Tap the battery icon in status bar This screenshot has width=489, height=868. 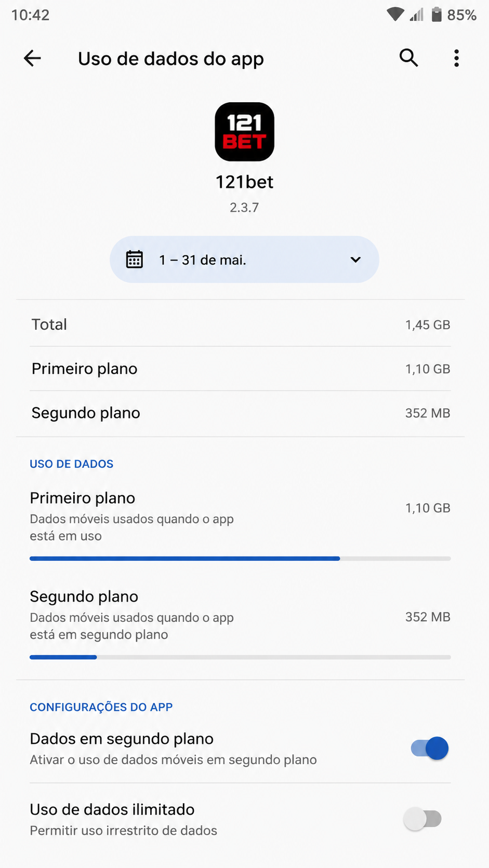(x=437, y=15)
